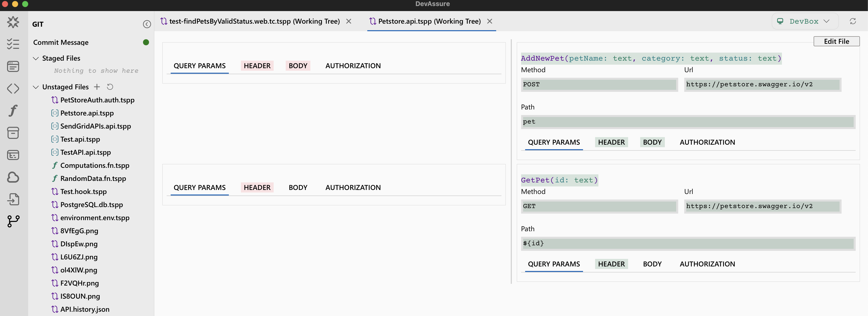The image size is (868, 316).
Task: Select Petstore.api.tspp in Unstaged Files
Action: 87,113
